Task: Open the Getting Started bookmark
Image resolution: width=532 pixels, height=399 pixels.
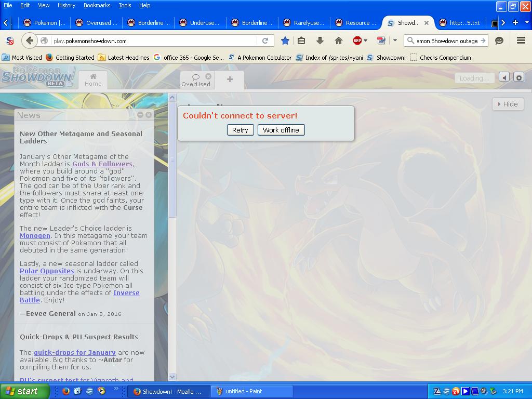Action: tap(70, 57)
